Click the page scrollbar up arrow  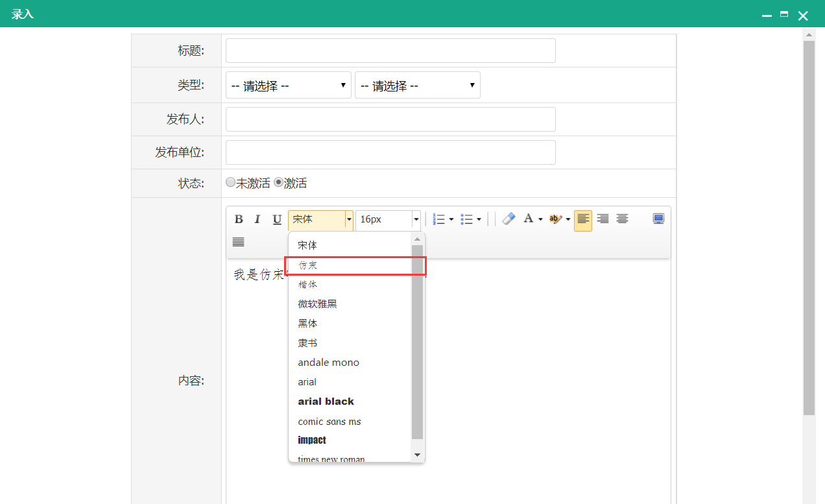pos(809,34)
